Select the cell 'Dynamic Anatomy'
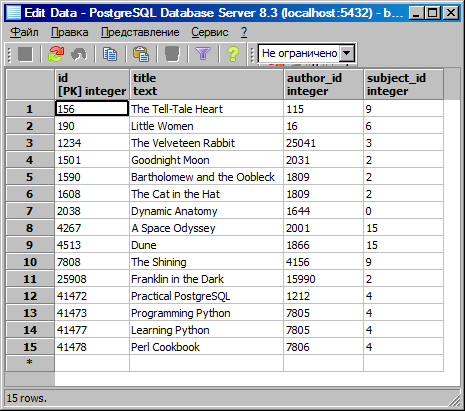Screen dimensions: 465x411 point(207,211)
